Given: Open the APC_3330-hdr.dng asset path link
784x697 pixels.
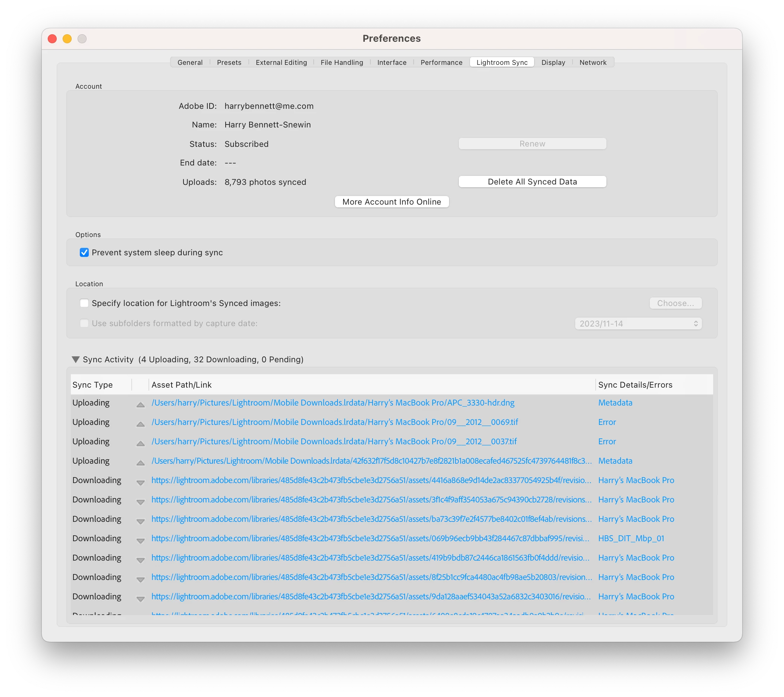Looking at the screenshot, I should (x=333, y=403).
